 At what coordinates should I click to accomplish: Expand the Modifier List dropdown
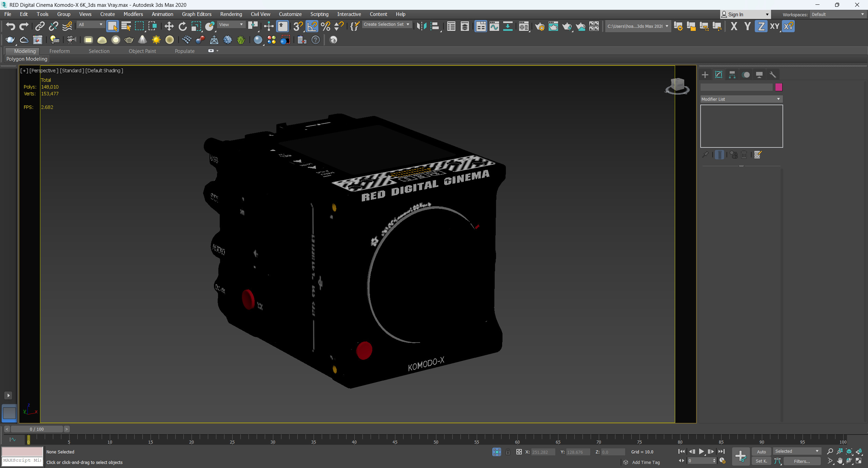point(741,99)
